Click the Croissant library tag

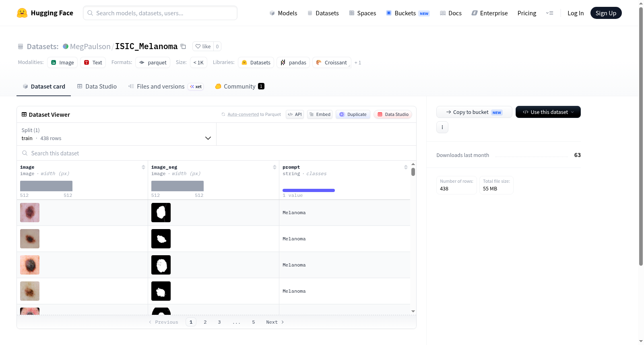tap(332, 62)
